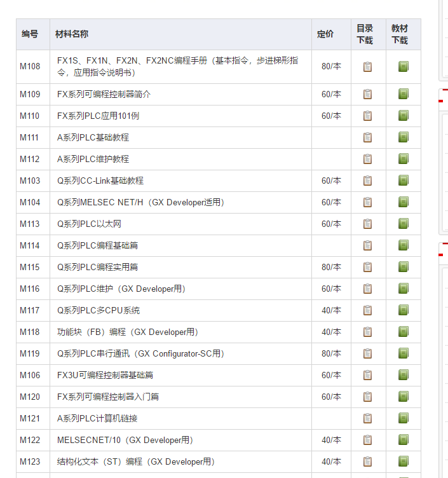The height and width of the screenshot is (478, 448).
Task: Download textbook for FX3U可编程控制器基础篇
Action: [403, 375]
